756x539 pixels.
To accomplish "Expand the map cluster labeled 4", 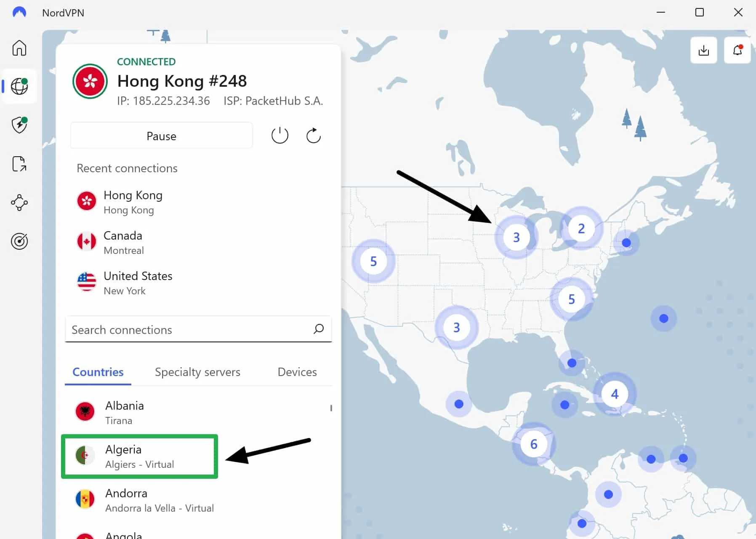I will pyautogui.click(x=615, y=394).
